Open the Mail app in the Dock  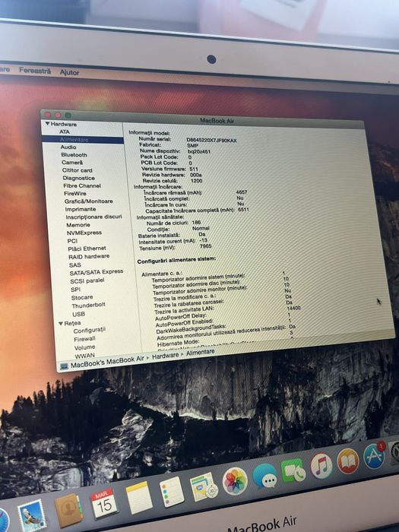click(x=32, y=515)
